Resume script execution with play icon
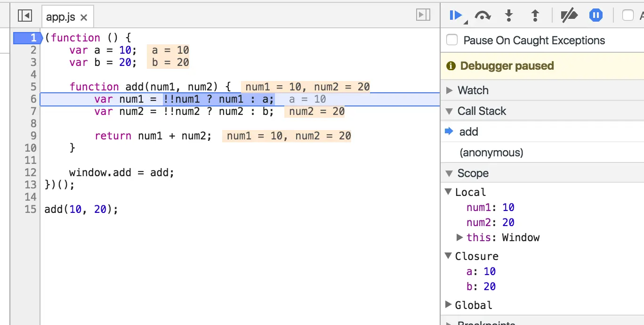 456,16
